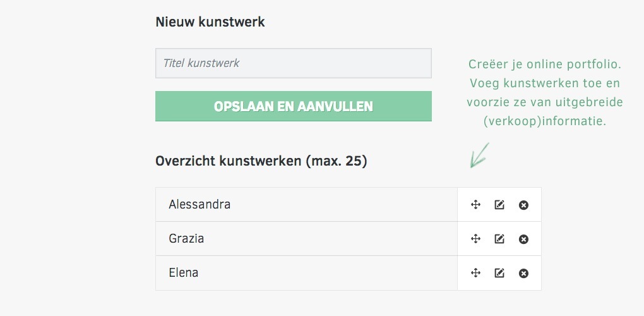Click the '(verkoop)informatie.' hint line
The width and height of the screenshot is (644, 316).
coord(545,121)
